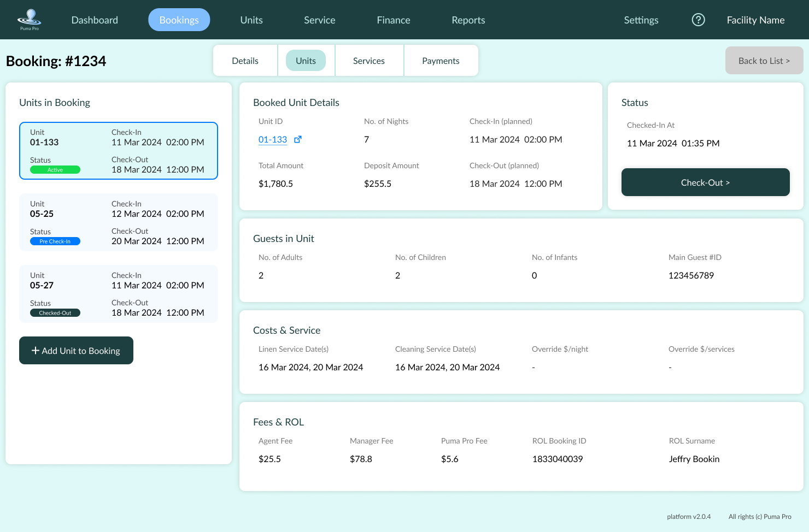Click Add Unit to Booking
The image size is (809, 532).
tap(76, 351)
